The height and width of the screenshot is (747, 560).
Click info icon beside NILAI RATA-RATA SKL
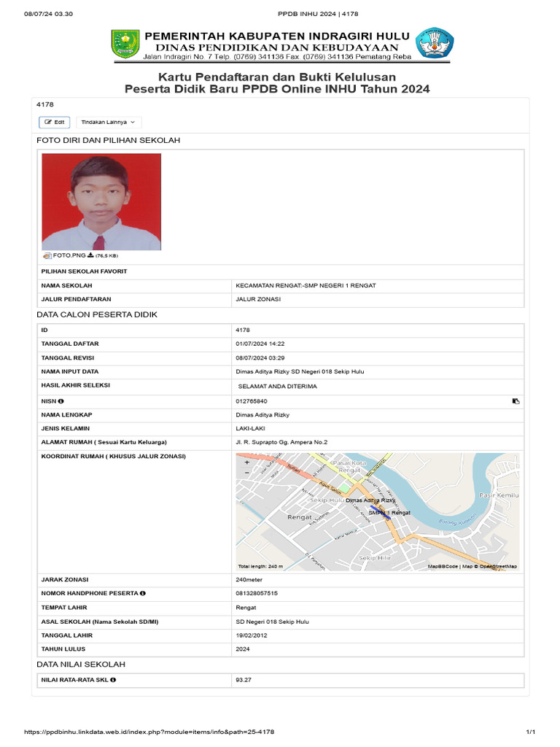pyautogui.click(x=113, y=680)
